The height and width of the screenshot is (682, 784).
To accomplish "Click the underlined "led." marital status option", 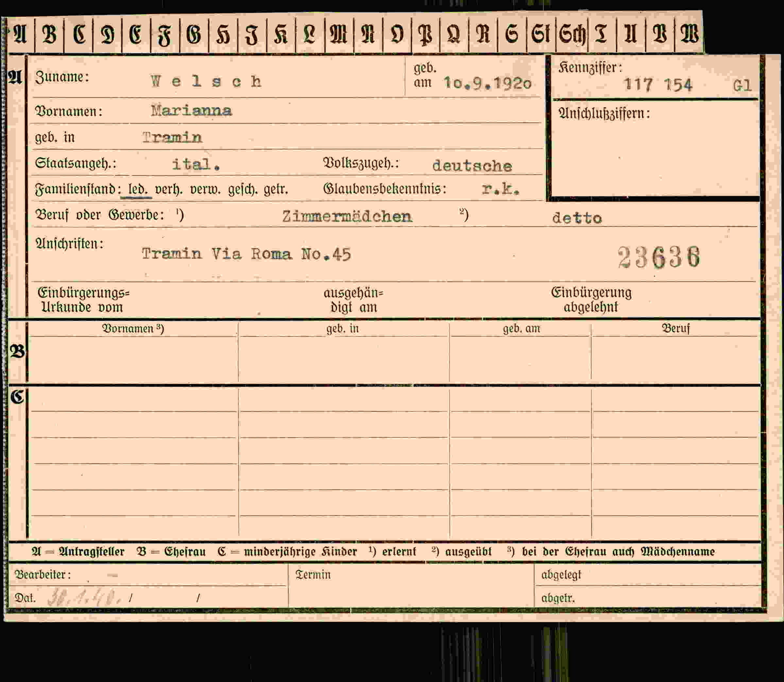I will point(138,189).
